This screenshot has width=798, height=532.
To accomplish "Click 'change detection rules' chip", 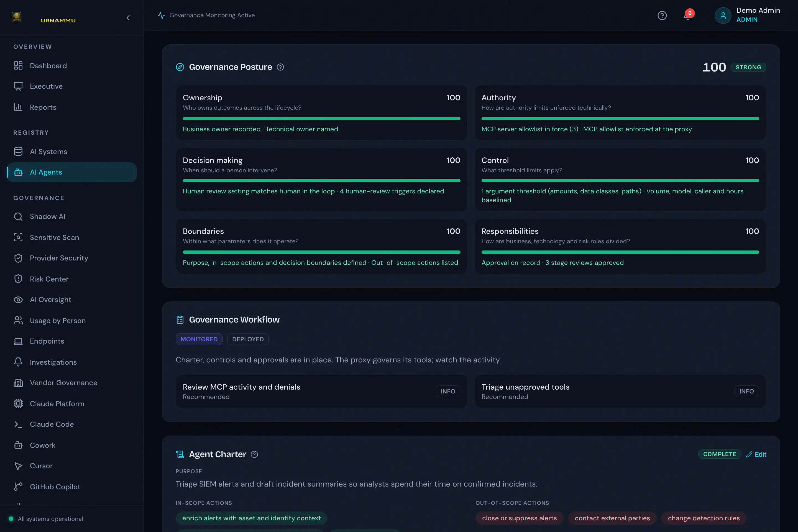I will pyautogui.click(x=704, y=518).
